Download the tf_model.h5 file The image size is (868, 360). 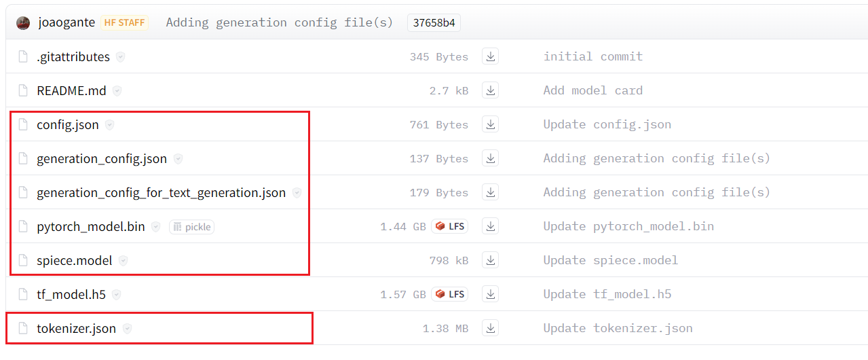point(490,294)
